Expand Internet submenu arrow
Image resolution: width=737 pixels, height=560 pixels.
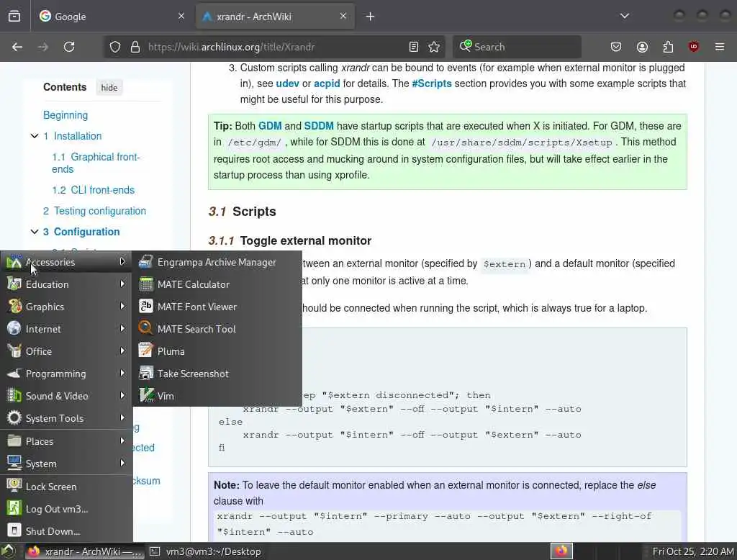122,328
